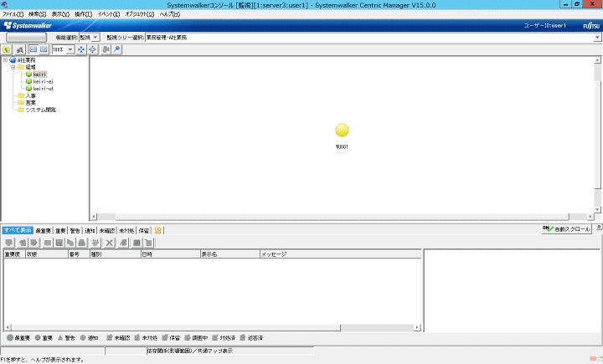Open the オブジェクト(O) menu
Viewport: 603px width, 364px height.
click(140, 14)
